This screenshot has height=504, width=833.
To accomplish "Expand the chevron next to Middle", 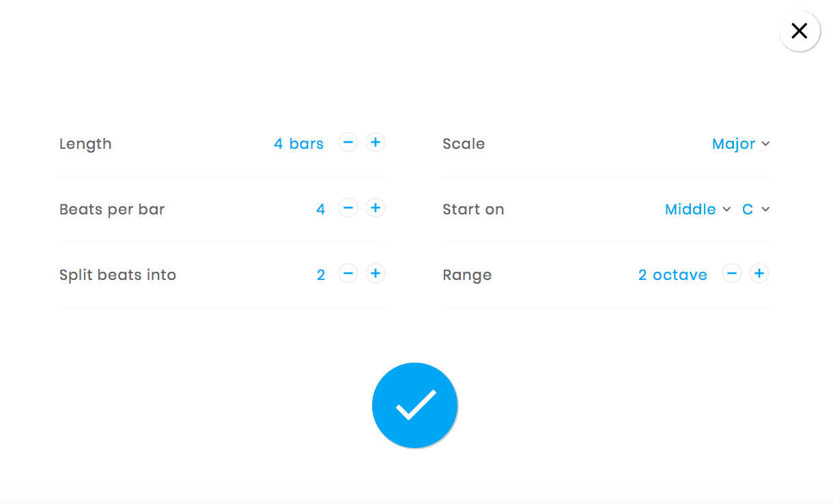I will [726, 210].
